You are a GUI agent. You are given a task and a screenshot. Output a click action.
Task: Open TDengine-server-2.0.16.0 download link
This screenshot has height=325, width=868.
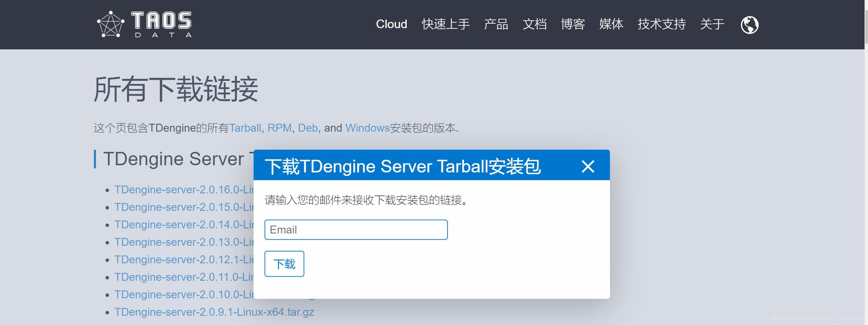click(184, 190)
